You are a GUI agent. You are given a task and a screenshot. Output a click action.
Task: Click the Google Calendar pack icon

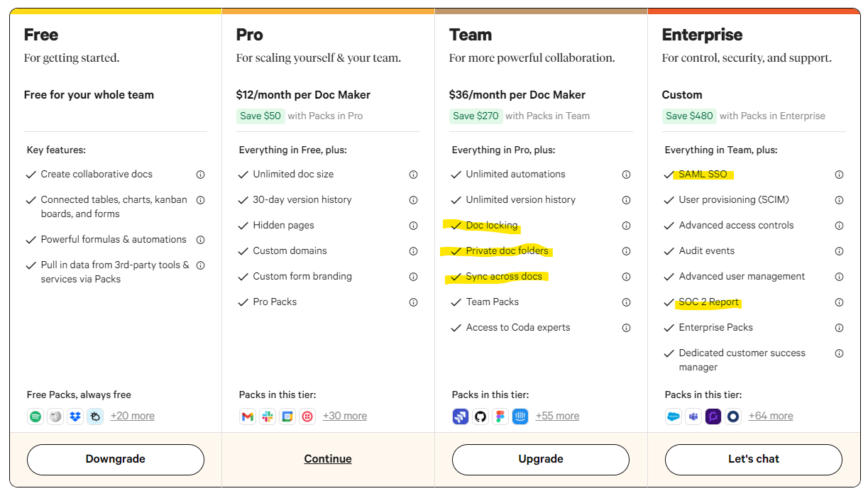click(x=287, y=417)
